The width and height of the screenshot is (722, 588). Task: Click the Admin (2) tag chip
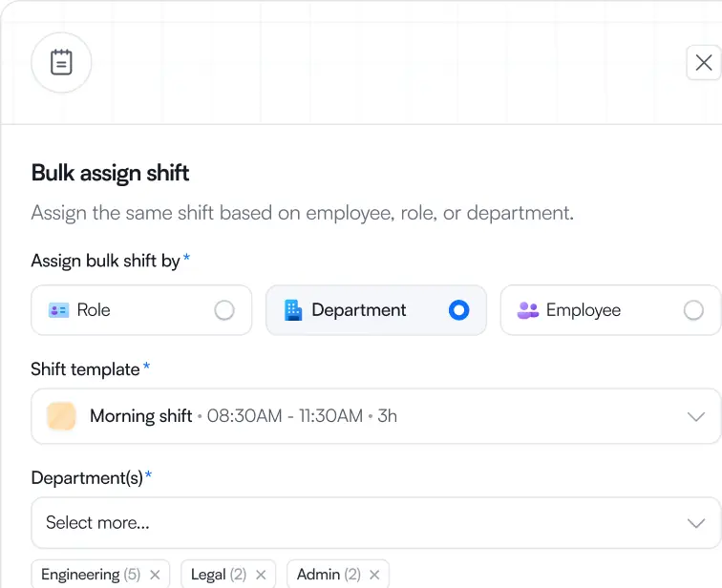338,575
